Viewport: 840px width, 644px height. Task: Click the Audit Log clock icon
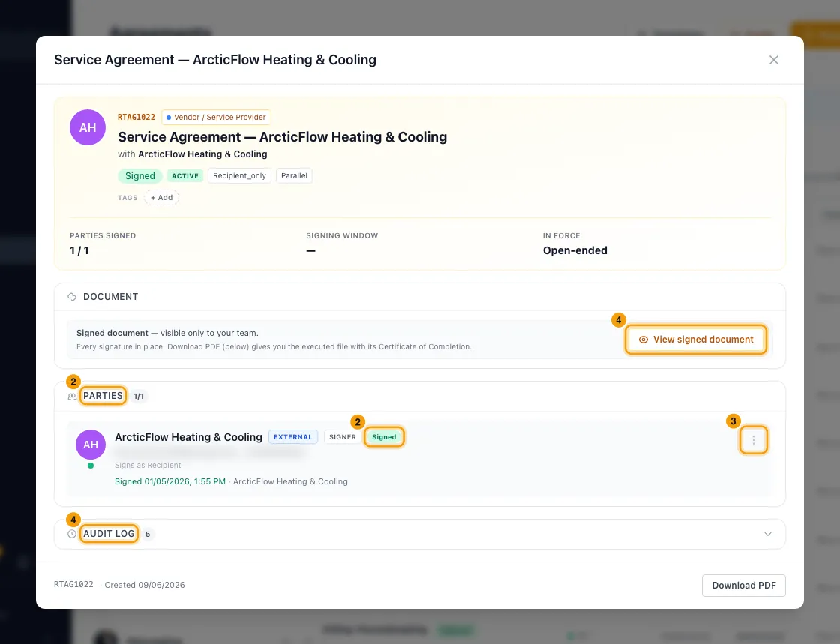pyautogui.click(x=72, y=534)
